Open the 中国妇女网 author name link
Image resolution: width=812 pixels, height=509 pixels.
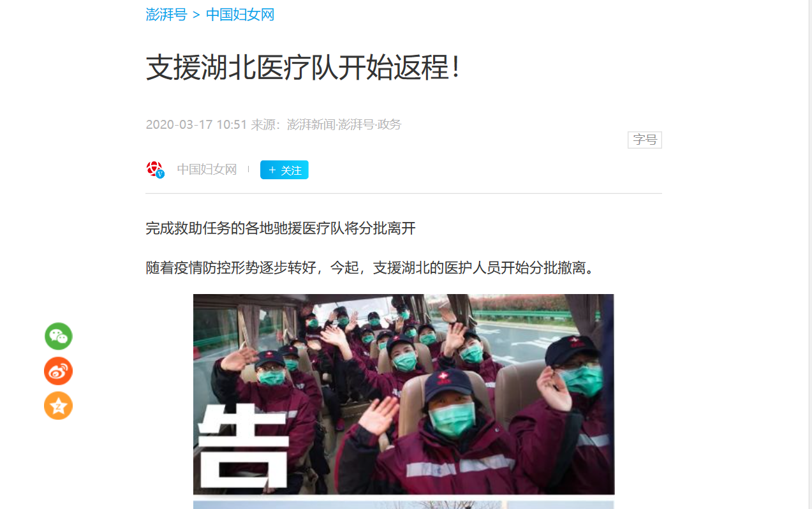tap(207, 170)
